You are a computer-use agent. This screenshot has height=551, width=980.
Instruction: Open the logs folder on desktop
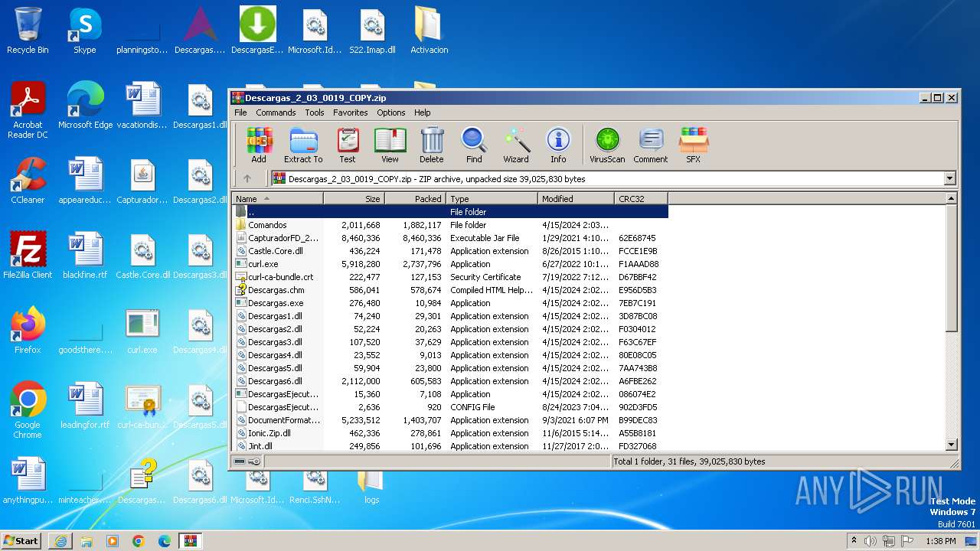(x=371, y=487)
